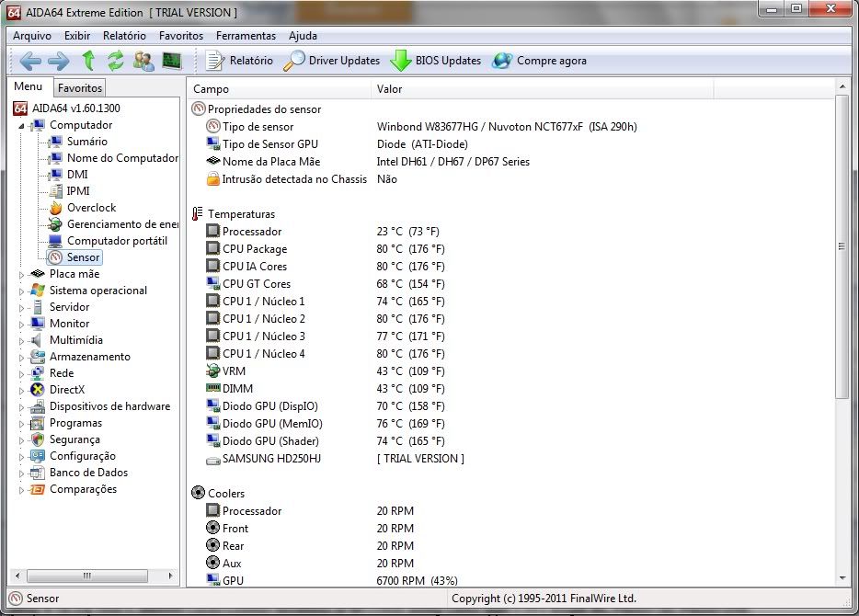Expand the DirectX tree node
The image size is (859, 616).
pyautogui.click(x=21, y=391)
